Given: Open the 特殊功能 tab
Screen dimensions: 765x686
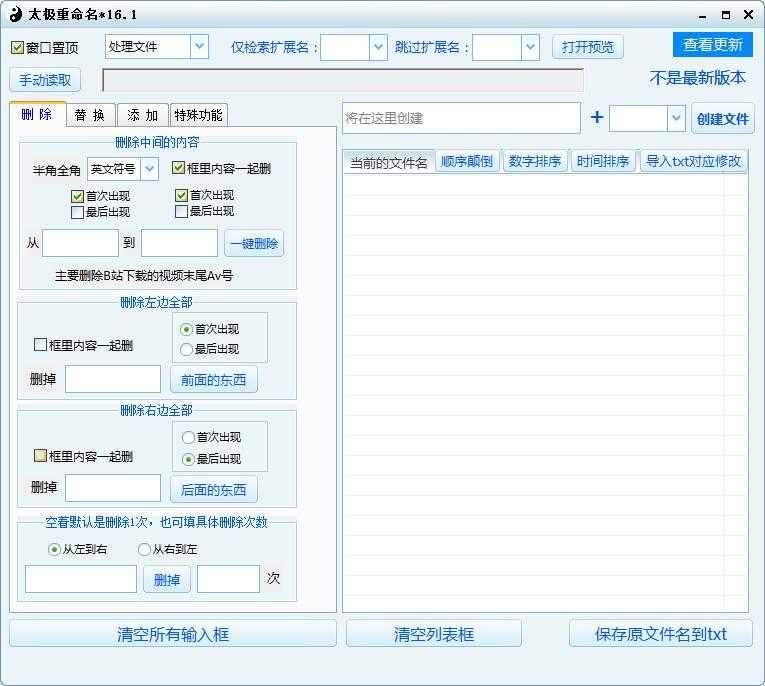Looking at the screenshot, I should pos(198,115).
